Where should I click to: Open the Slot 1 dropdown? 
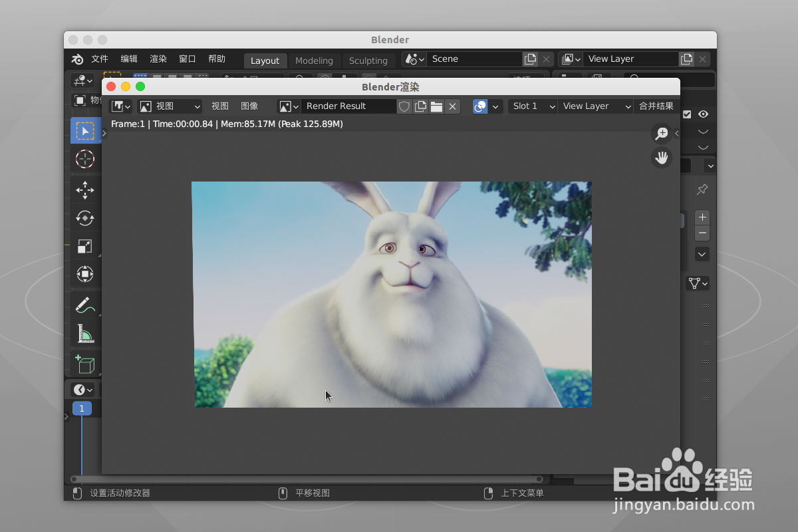533,106
